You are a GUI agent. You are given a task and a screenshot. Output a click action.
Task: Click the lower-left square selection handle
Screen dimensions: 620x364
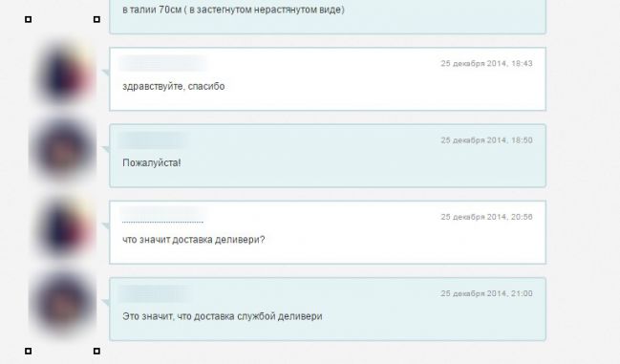(x=28, y=351)
